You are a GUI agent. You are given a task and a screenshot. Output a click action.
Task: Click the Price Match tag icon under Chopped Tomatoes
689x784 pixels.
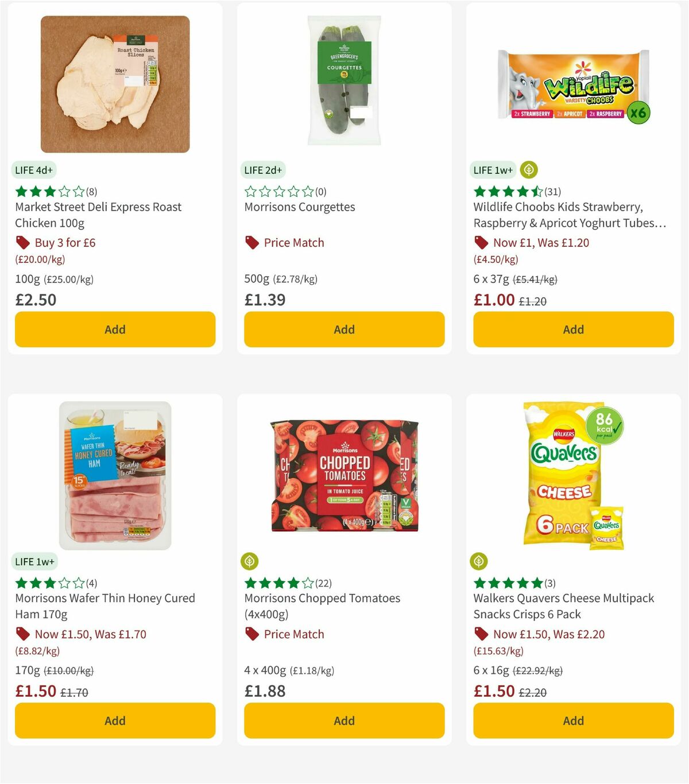click(x=251, y=634)
